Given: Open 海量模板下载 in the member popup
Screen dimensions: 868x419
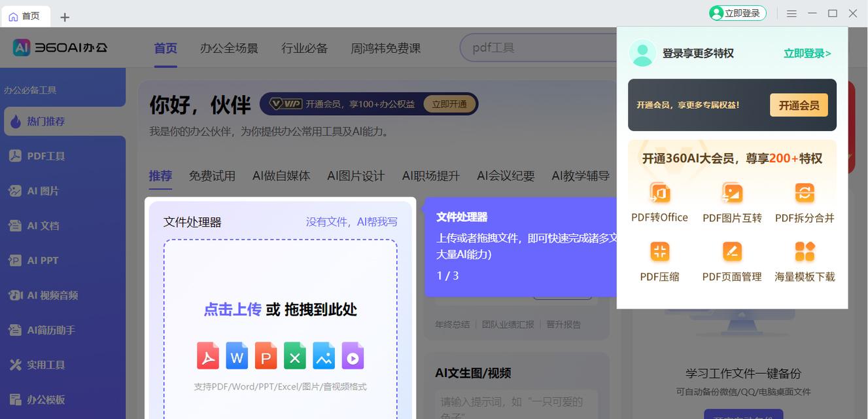Looking at the screenshot, I should [x=805, y=261].
